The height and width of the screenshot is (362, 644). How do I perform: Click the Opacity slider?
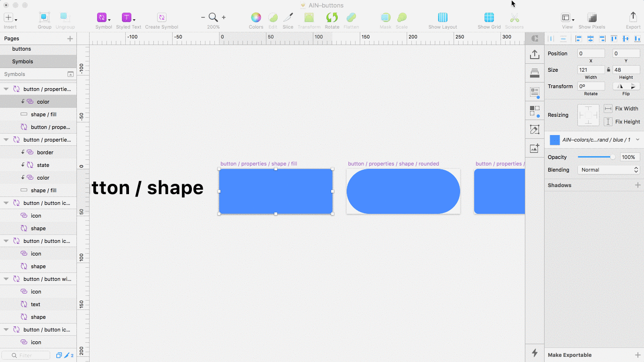(x=597, y=157)
